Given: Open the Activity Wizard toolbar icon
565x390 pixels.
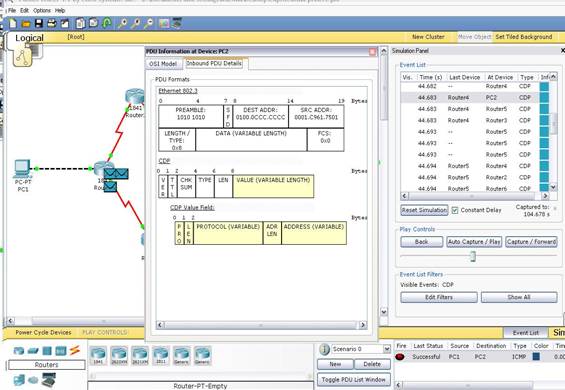Looking at the screenshot, I should (65, 24).
